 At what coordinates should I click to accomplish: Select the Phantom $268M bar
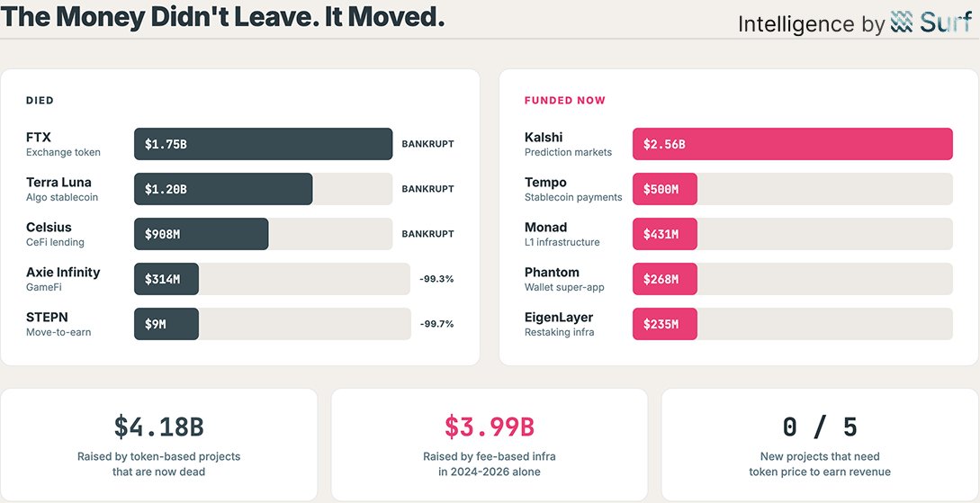(665, 279)
